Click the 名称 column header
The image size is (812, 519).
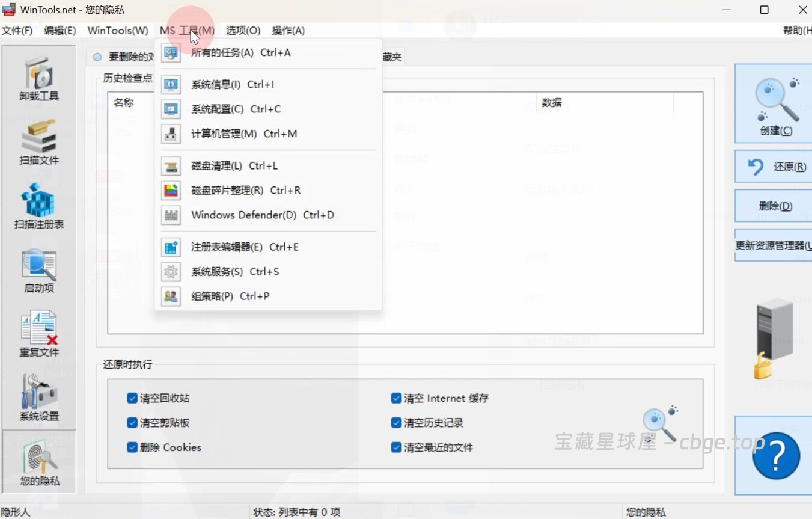124,103
